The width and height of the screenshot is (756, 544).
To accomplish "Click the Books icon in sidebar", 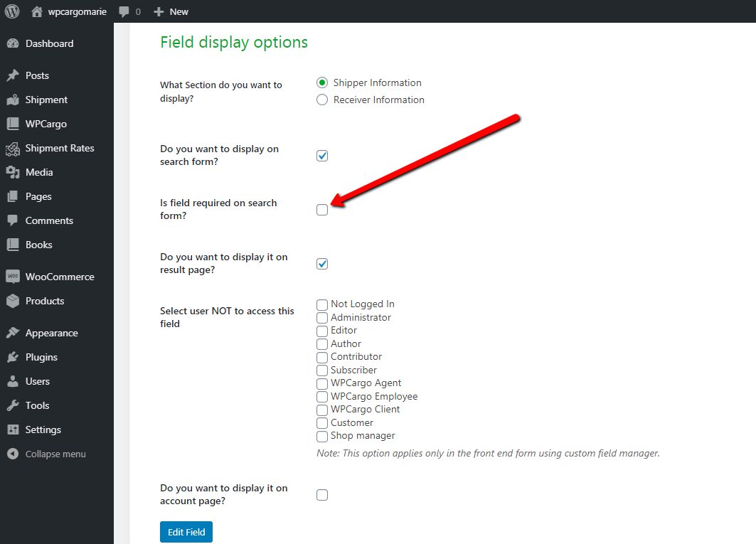I will point(13,245).
